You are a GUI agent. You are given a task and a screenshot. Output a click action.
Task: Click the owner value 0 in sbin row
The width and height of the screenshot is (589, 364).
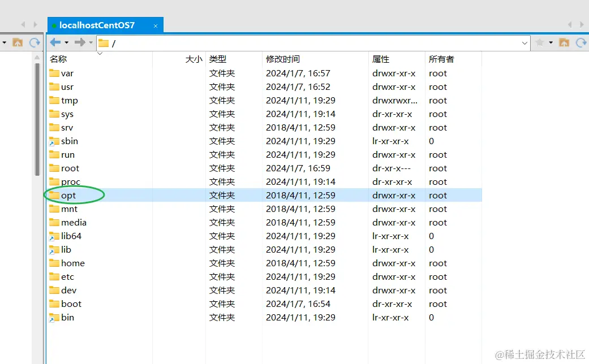click(x=431, y=141)
